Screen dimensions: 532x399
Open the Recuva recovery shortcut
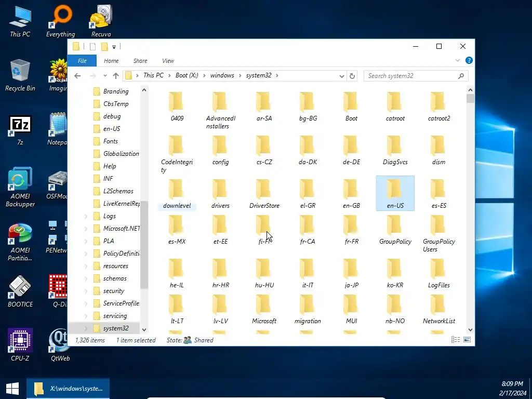coord(101,21)
